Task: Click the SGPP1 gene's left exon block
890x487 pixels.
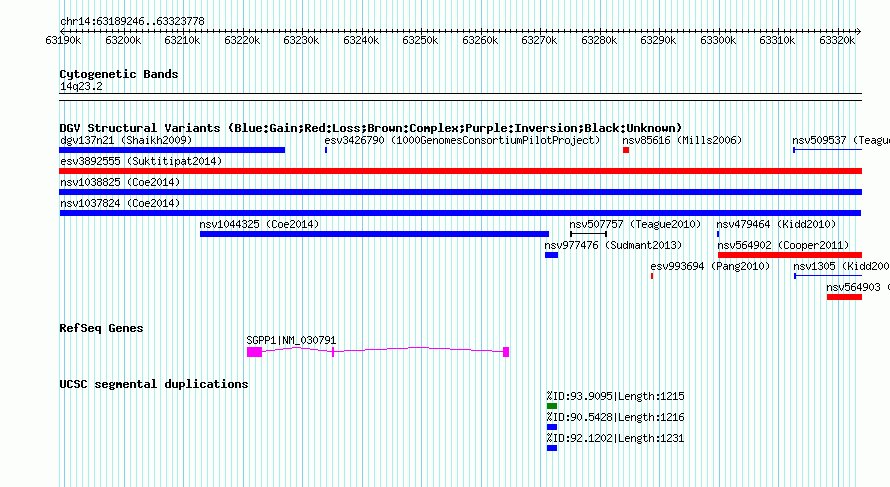Action: point(254,352)
